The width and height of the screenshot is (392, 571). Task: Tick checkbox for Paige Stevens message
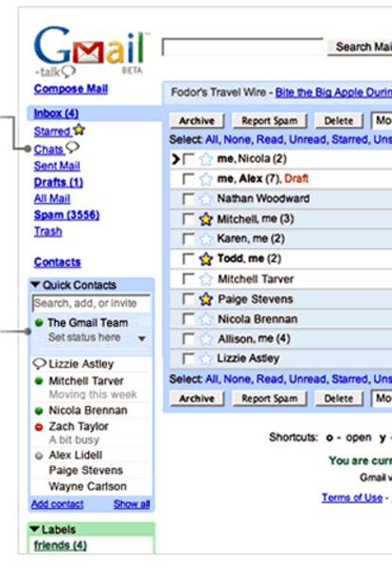pyautogui.click(x=188, y=299)
